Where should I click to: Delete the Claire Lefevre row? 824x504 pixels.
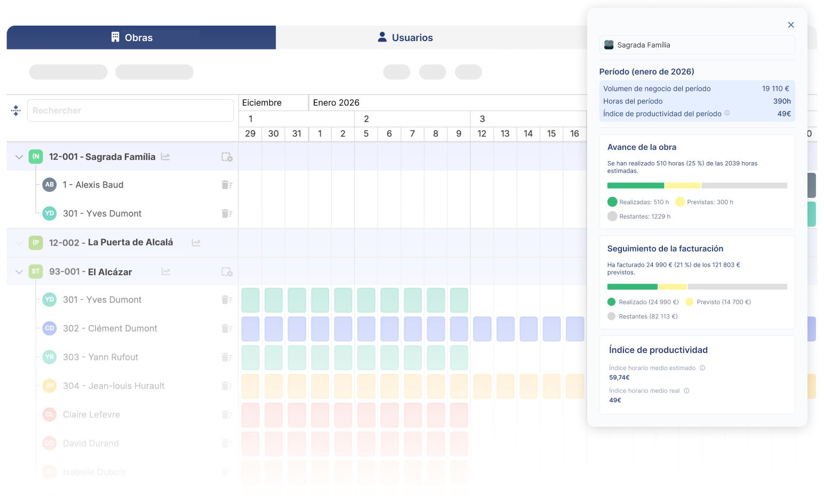(x=227, y=415)
